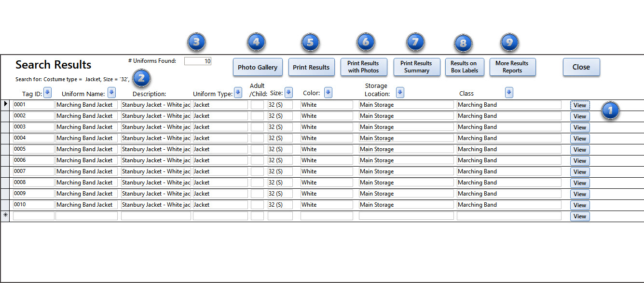Viewport: 644px width, 283px height.
Task: Open the Tag ID sort dropdown arrow
Action: pos(47,92)
